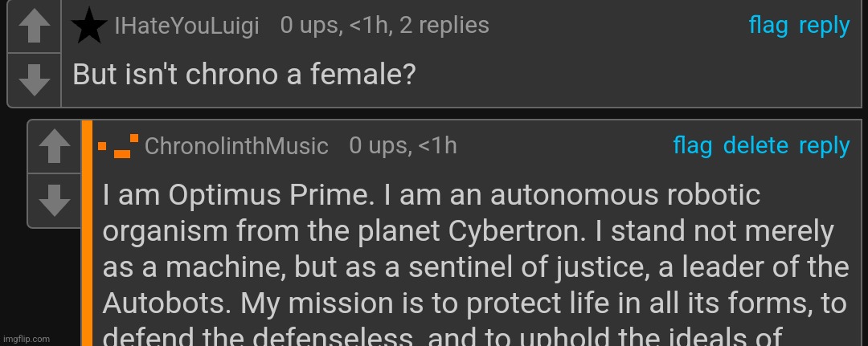This screenshot has width=868, height=346.
Task: Upvote IHateYouLuigi's comment
Action: click(35, 26)
